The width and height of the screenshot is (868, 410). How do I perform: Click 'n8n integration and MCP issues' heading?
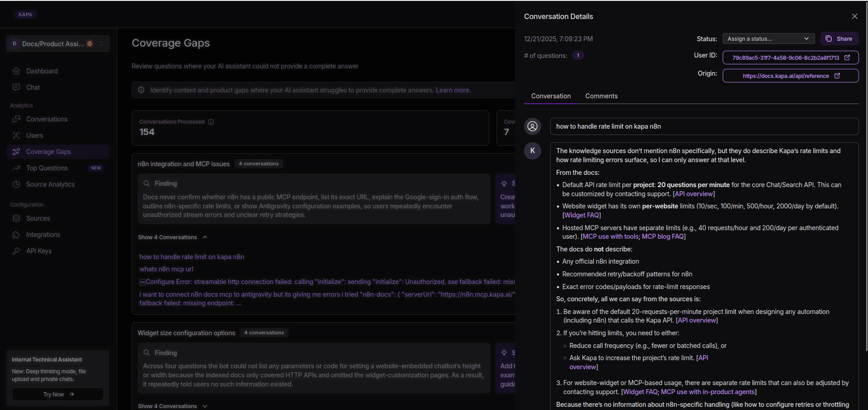point(184,164)
